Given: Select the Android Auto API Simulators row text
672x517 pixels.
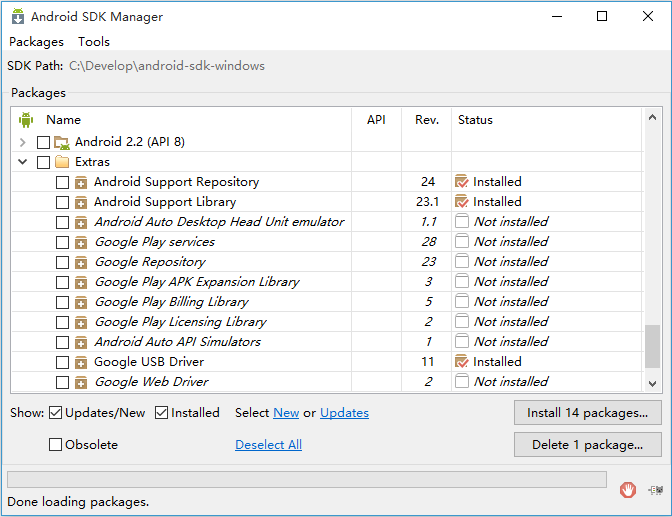Looking at the screenshot, I should click(177, 342).
